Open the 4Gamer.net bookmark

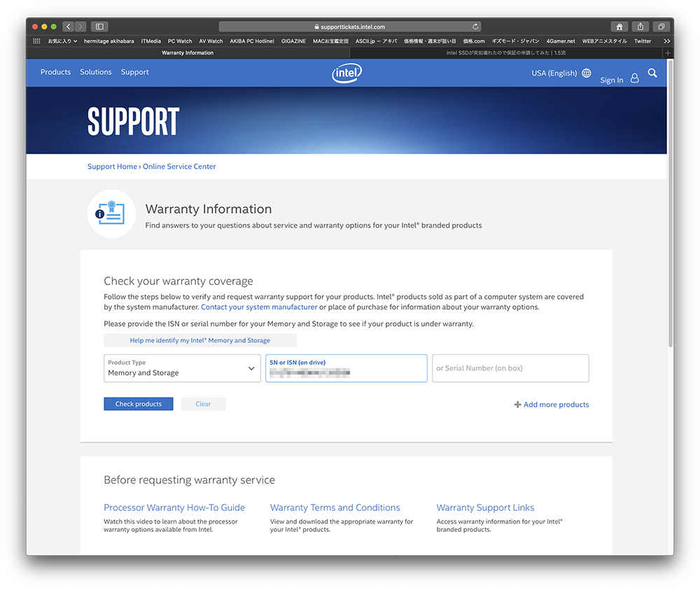561,41
